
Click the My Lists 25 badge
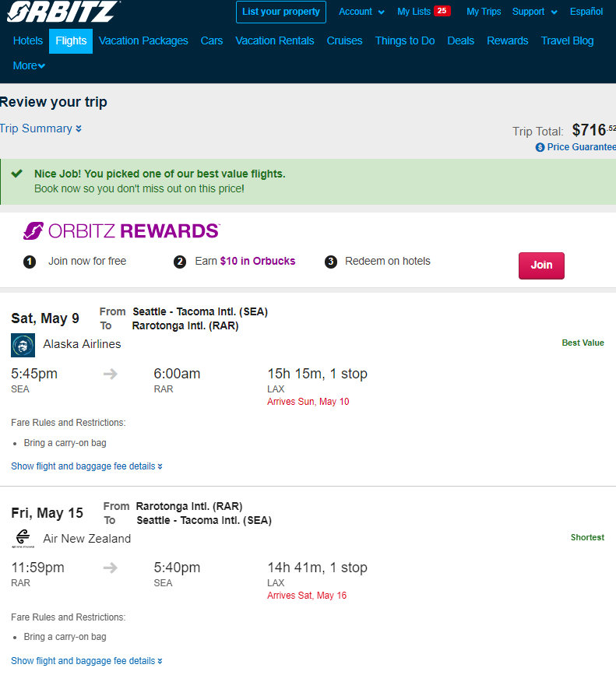point(442,11)
